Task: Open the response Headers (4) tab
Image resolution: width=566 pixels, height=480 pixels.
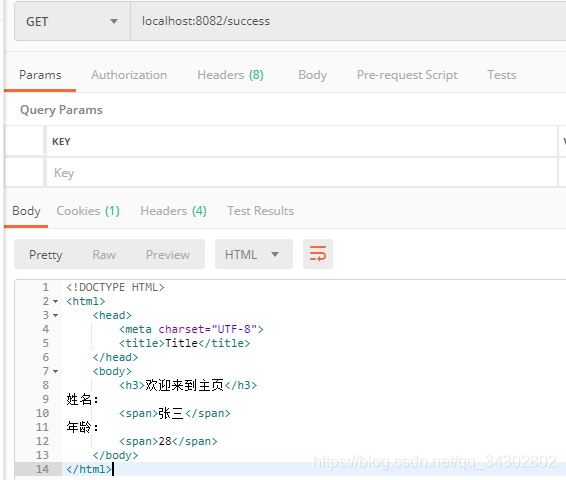Action: pyautogui.click(x=173, y=211)
